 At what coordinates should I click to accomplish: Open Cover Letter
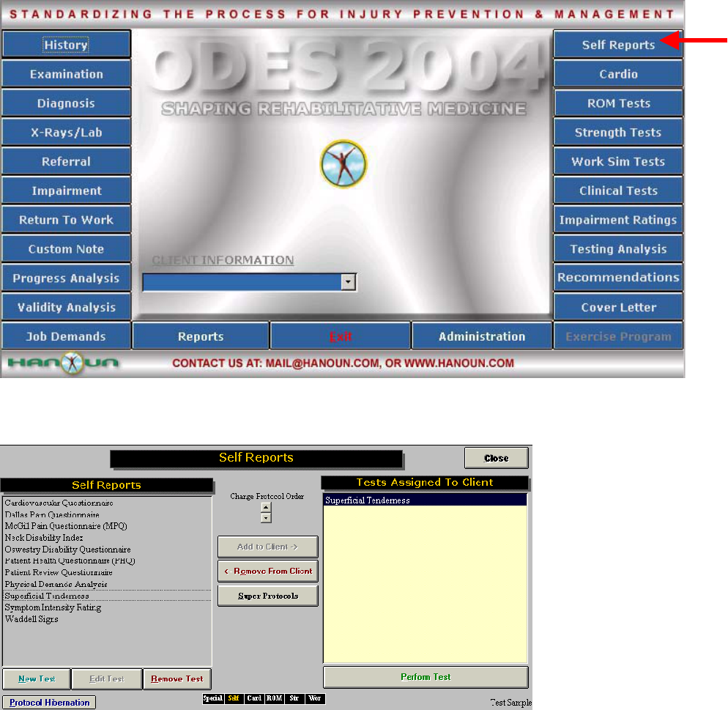pos(618,308)
